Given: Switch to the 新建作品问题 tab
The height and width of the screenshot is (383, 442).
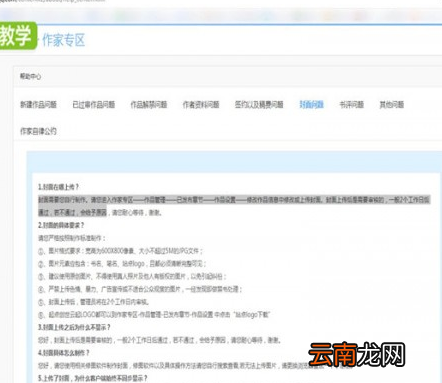Looking at the screenshot, I should coord(38,105).
